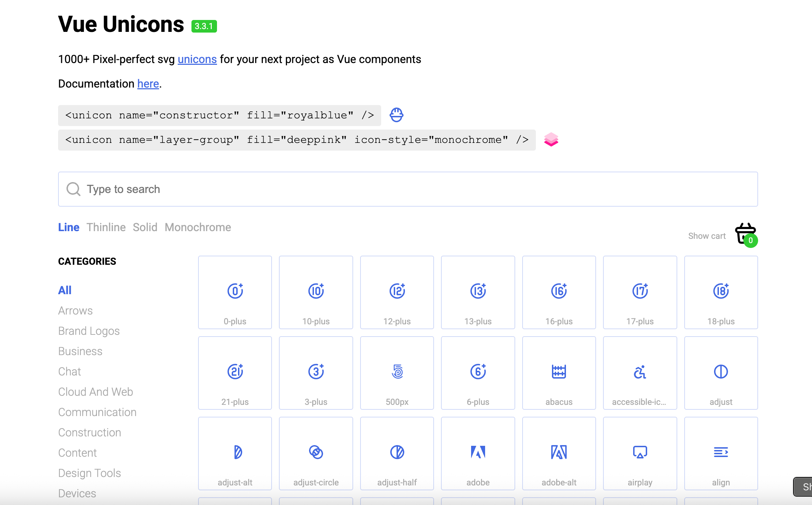Click the 3.3.1 version badge

[x=204, y=26]
